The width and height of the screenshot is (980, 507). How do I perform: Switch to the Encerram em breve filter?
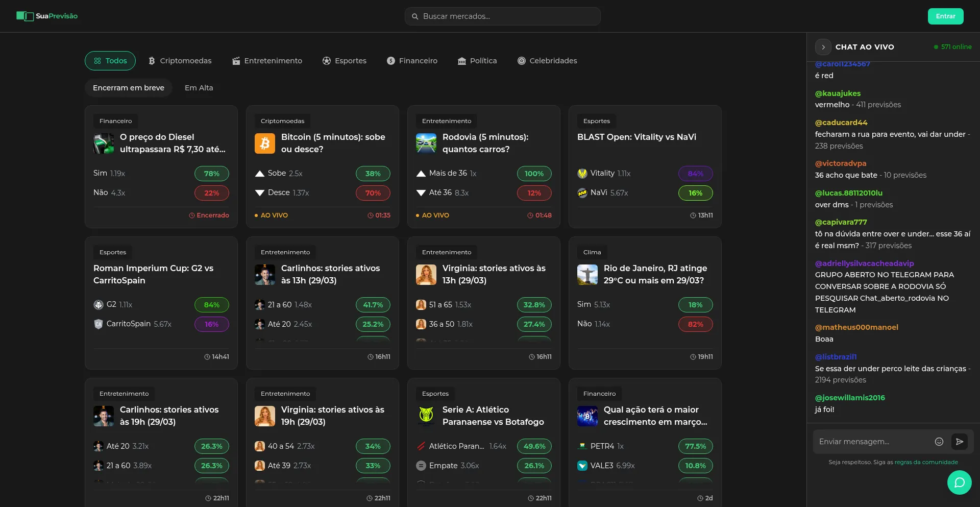(129, 88)
